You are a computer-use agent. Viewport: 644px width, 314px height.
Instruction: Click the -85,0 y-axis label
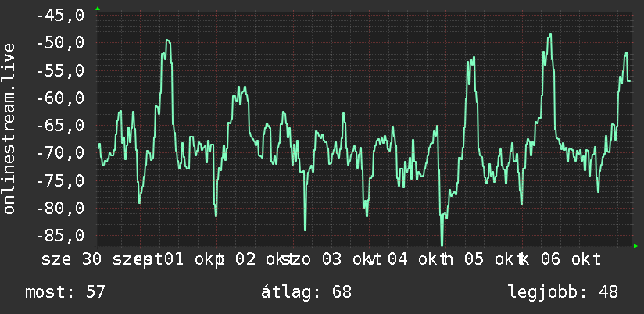[60, 236]
